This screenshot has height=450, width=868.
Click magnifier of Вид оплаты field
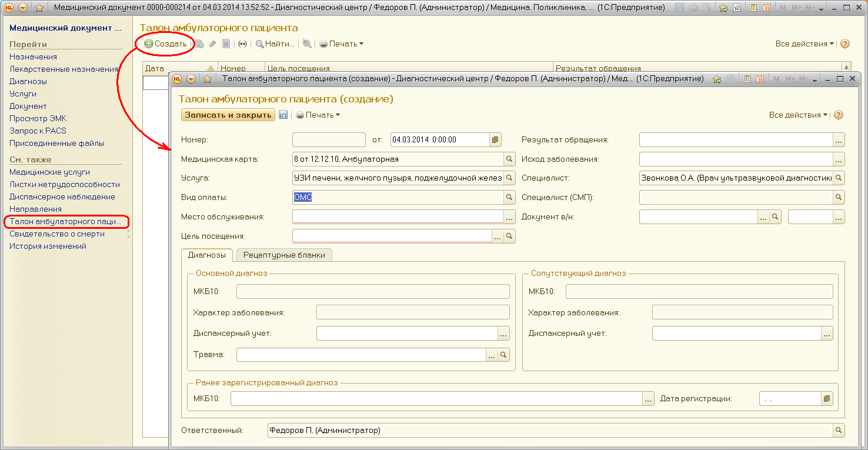509,198
